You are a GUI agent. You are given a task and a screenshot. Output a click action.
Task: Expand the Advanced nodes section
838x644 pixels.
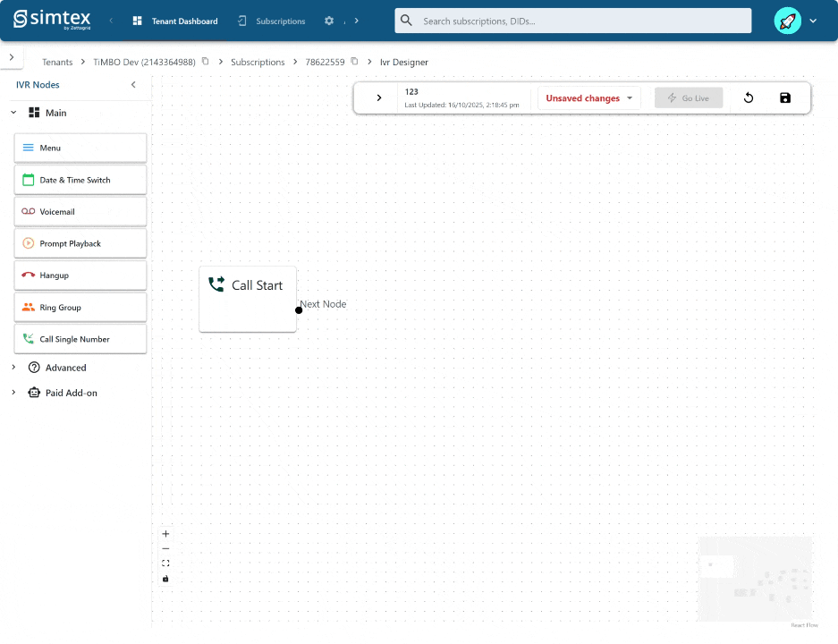tap(13, 368)
